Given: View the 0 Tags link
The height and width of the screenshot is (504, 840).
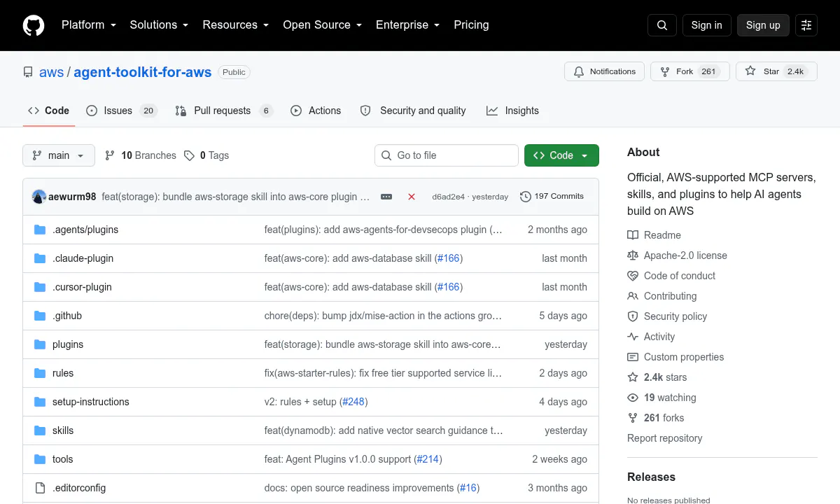Looking at the screenshot, I should (206, 155).
